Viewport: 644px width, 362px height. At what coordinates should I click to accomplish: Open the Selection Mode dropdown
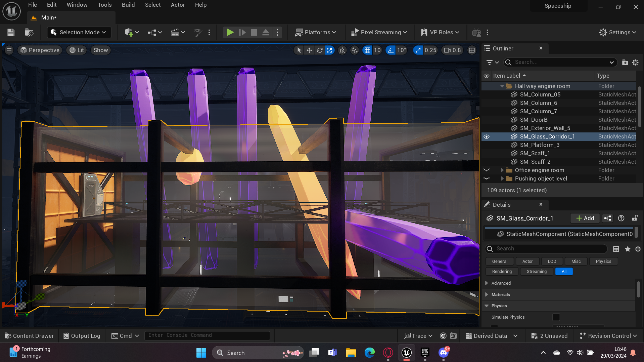78,32
